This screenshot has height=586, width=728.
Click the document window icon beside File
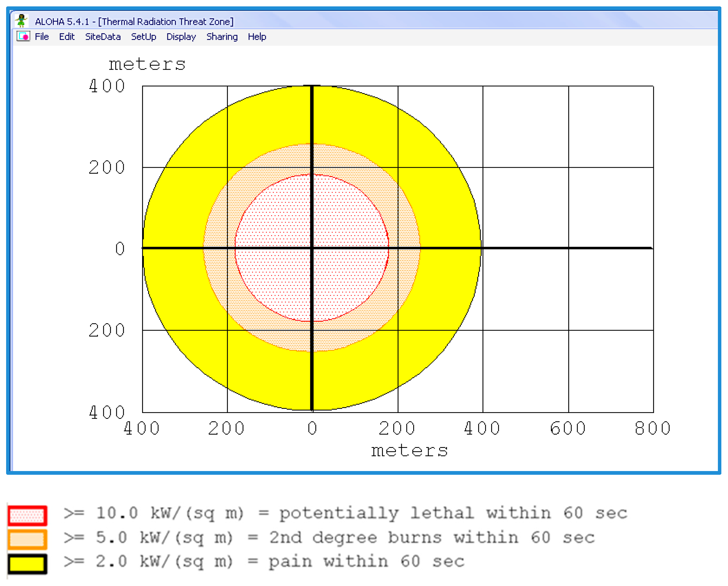click(23, 36)
